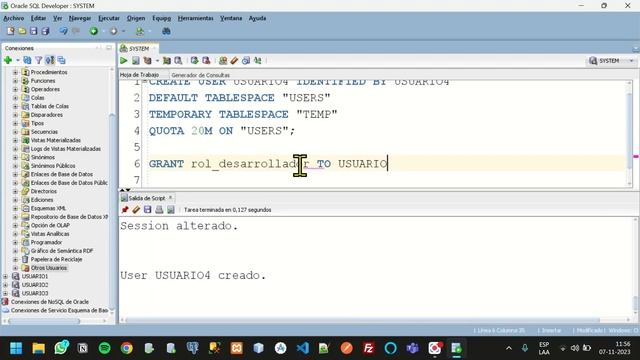The image size is (640, 360).
Task: Click the Save icon in the main toolbar
Action: tap(34, 31)
